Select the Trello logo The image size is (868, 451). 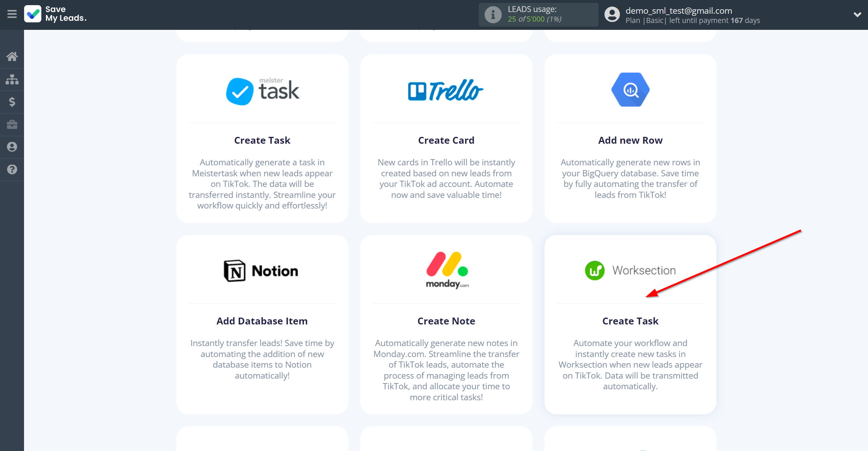[446, 90]
